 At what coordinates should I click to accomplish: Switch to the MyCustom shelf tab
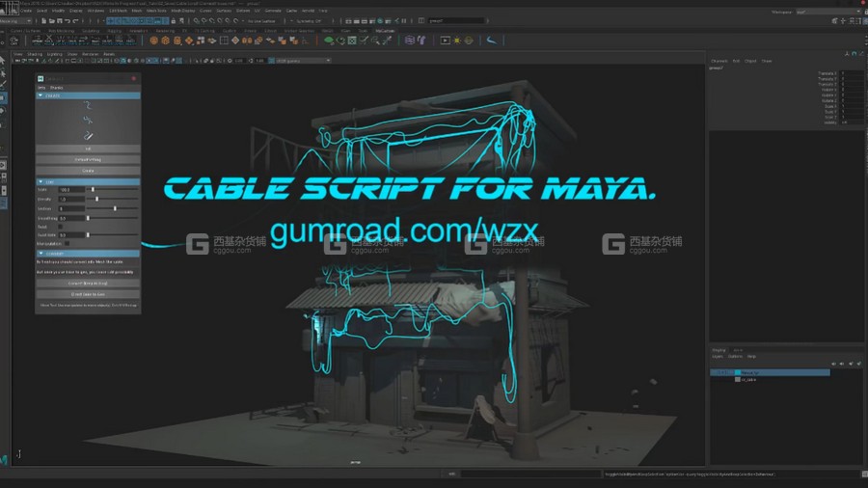point(385,31)
